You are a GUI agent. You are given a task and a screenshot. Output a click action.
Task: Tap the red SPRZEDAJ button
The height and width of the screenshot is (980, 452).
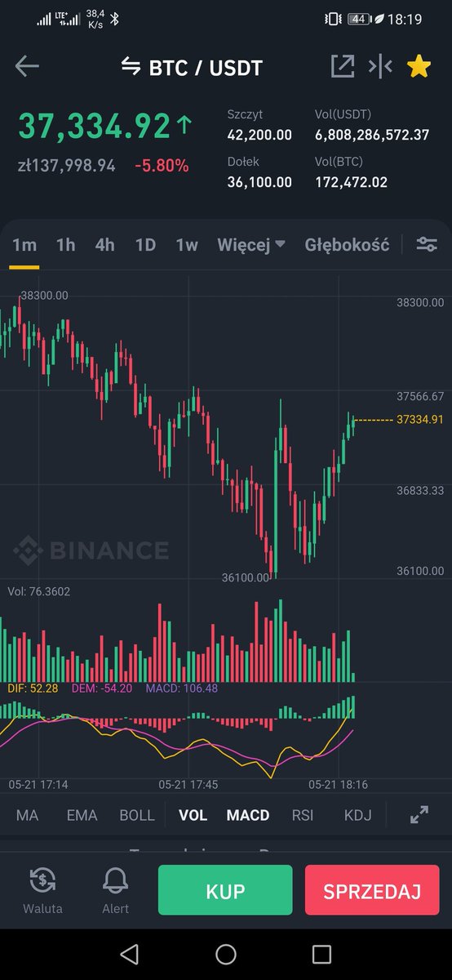[x=372, y=891]
